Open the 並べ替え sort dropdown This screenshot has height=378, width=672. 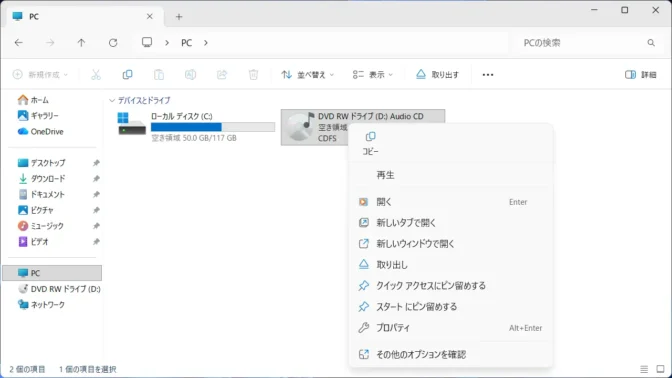307,75
